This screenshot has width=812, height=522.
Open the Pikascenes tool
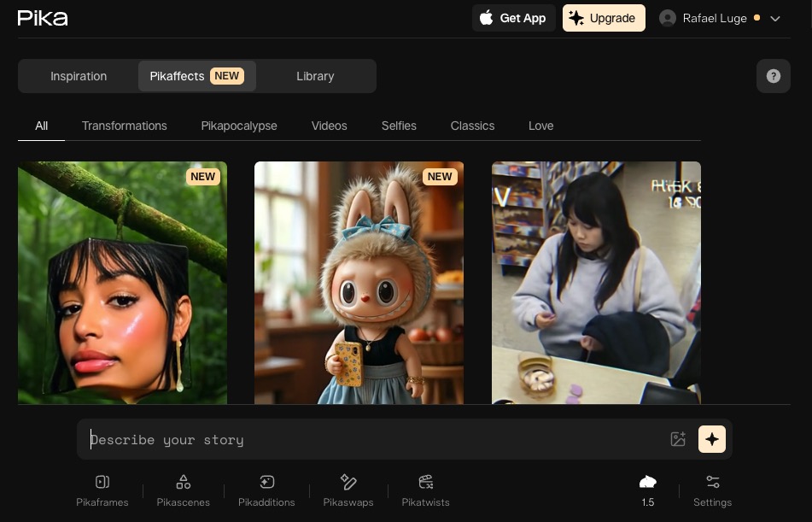point(184,490)
